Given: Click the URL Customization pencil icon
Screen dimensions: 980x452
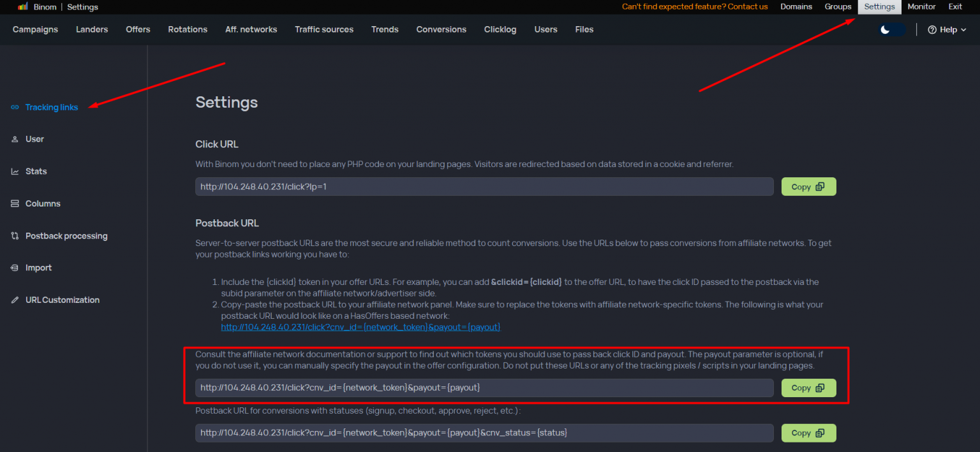Looking at the screenshot, I should point(15,300).
